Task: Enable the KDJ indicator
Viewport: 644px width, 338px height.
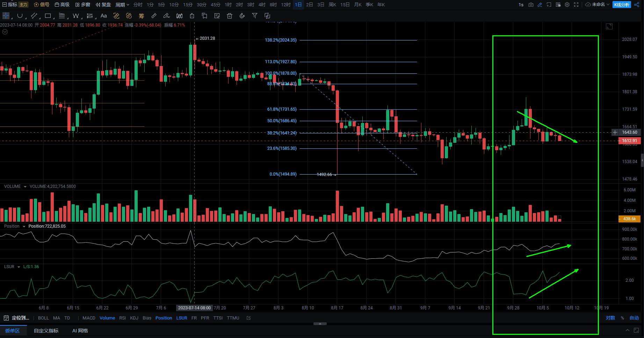Action: (x=134, y=318)
